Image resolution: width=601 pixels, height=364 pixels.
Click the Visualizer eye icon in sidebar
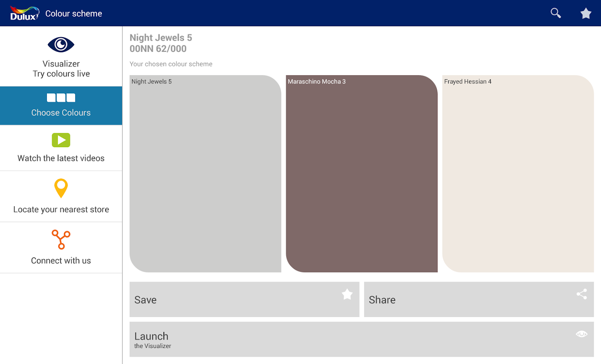pyautogui.click(x=61, y=44)
